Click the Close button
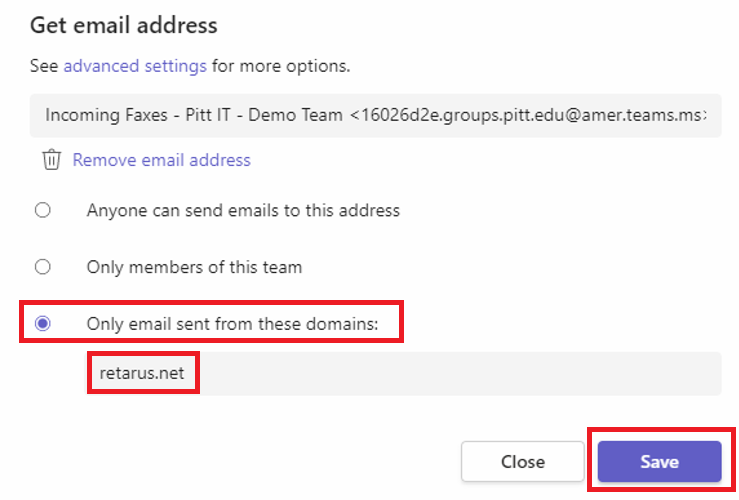 pyautogui.click(x=523, y=461)
